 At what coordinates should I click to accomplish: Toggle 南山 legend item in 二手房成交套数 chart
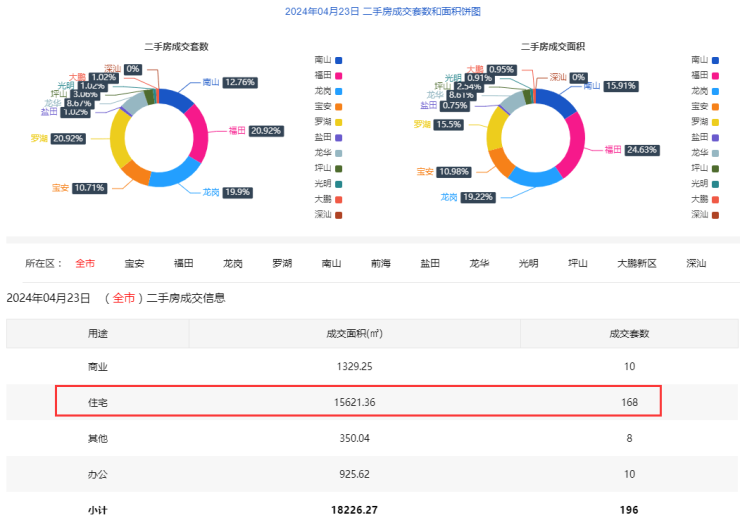[328, 60]
